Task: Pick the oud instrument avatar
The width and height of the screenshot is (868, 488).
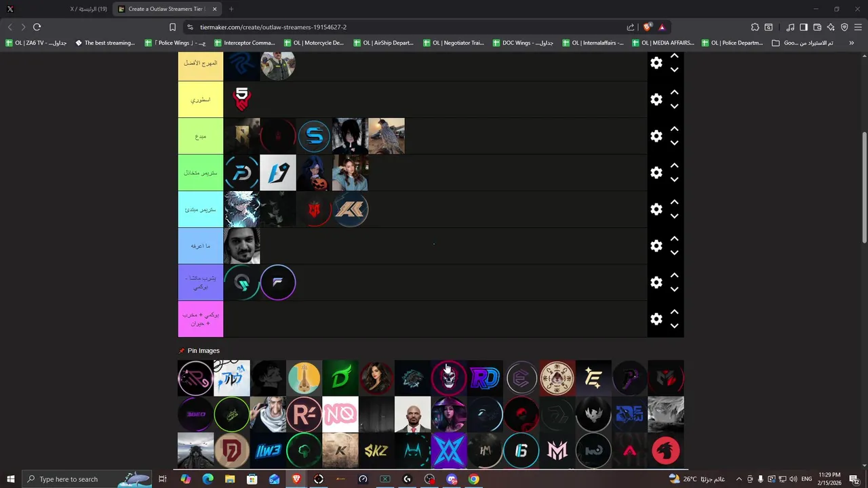Action: [304, 378]
